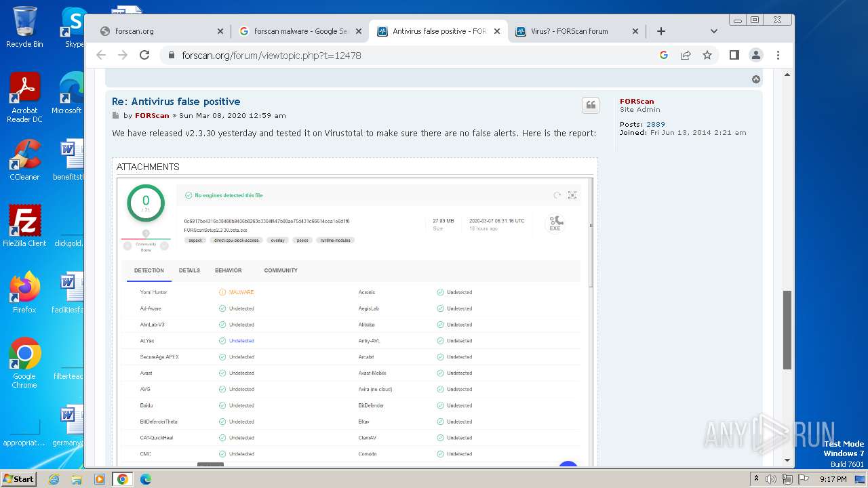Click 'No engines detected this file' text

click(229, 195)
